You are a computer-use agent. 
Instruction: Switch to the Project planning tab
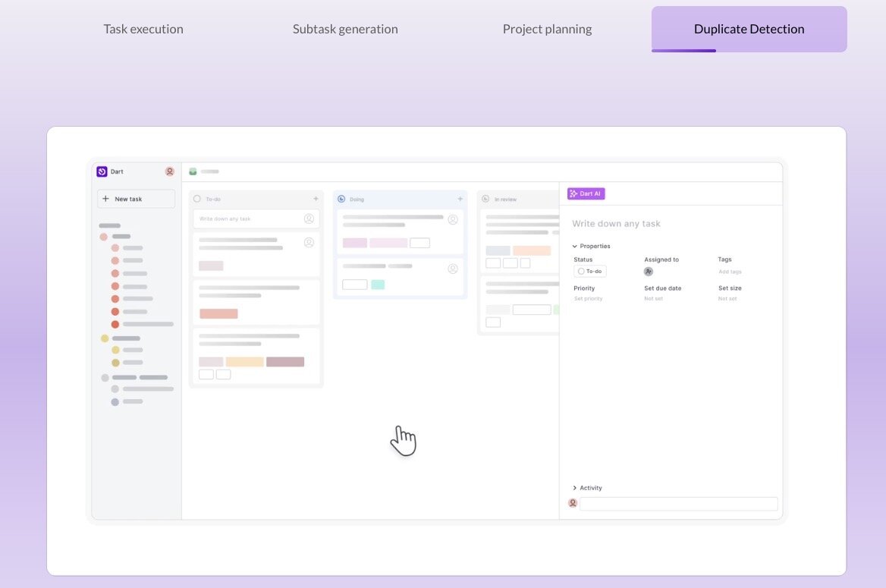click(547, 29)
